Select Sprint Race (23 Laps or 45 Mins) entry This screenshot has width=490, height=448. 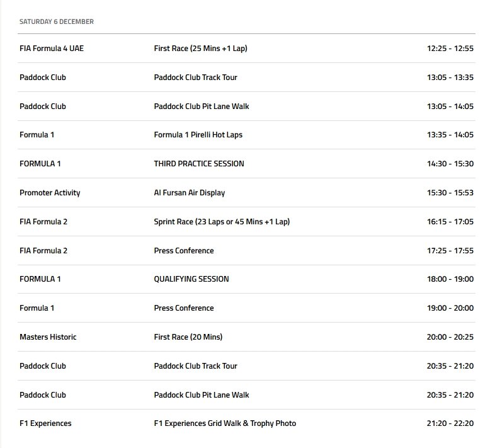[222, 222]
